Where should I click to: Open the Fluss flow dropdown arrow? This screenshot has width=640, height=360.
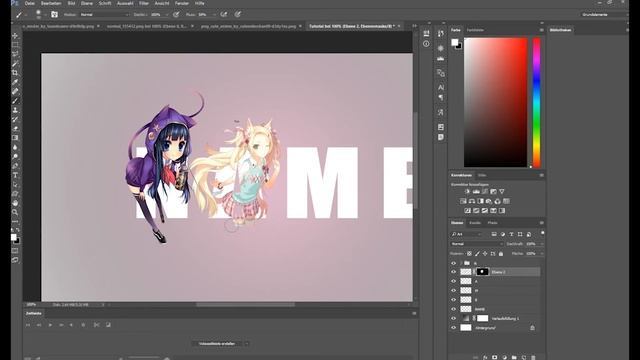click(214, 14)
